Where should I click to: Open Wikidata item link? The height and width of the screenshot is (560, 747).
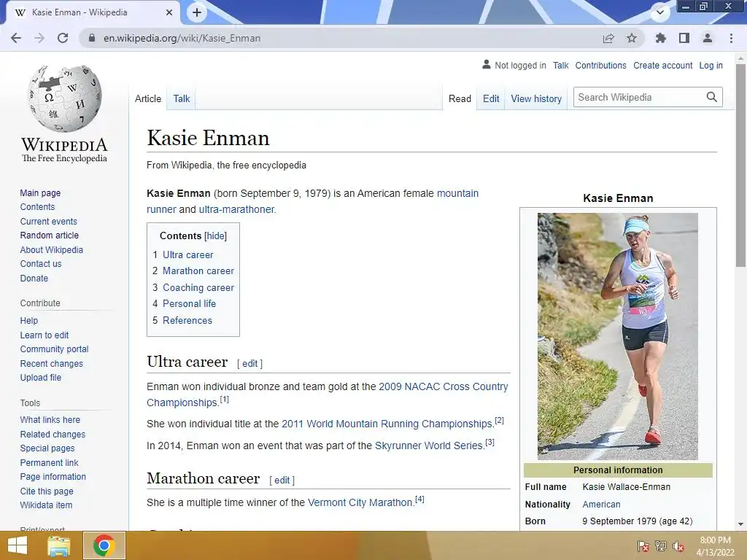click(46, 505)
